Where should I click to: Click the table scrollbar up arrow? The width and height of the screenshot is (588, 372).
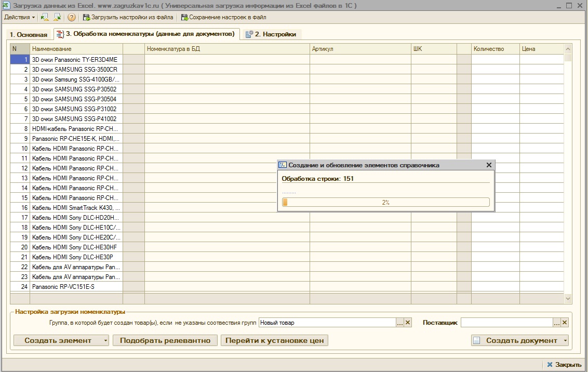[568, 49]
